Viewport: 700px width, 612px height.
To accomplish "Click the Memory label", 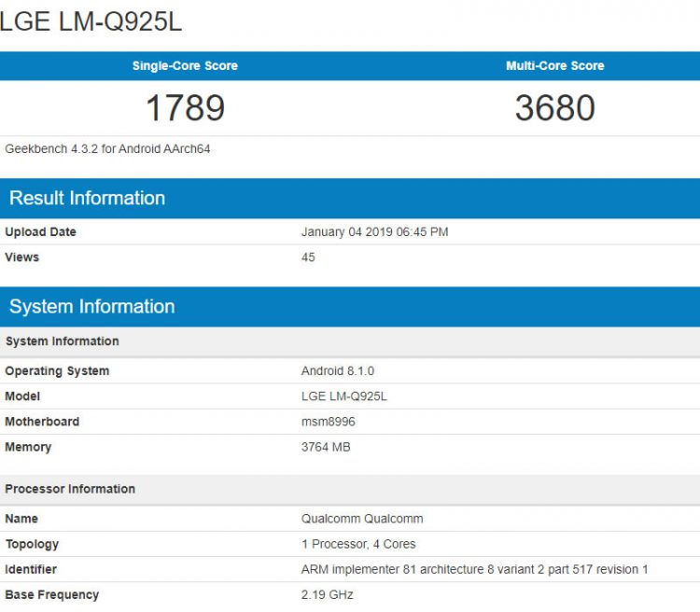I will pyautogui.click(x=28, y=447).
